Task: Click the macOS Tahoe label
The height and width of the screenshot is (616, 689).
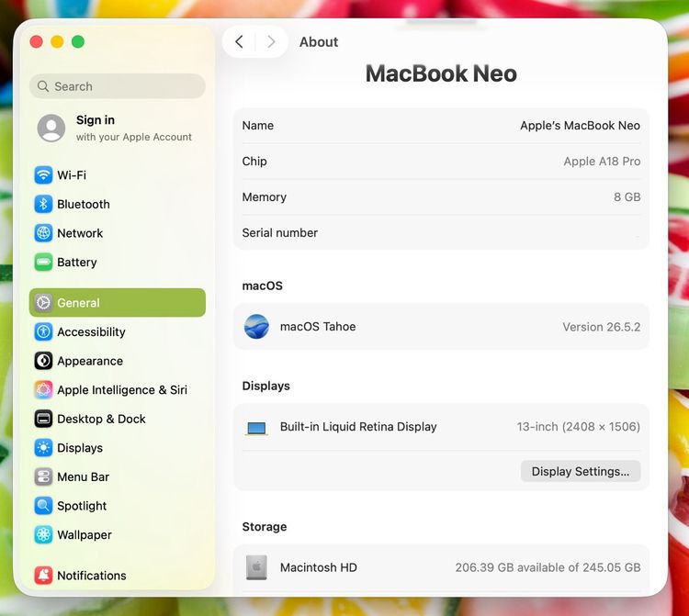Action: (x=318, y=327)
